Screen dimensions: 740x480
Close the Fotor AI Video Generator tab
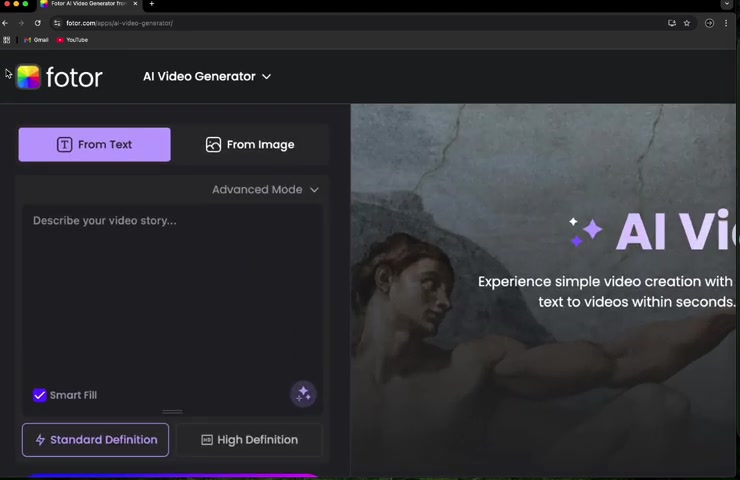coord(135,3)
